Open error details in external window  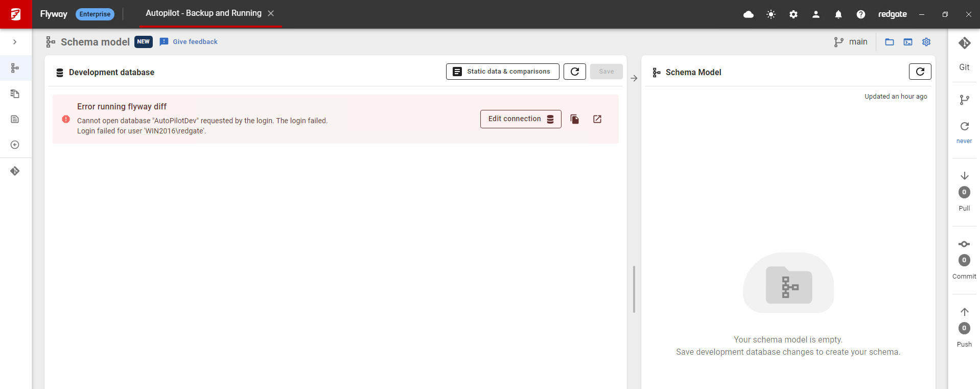pos(597,119)
